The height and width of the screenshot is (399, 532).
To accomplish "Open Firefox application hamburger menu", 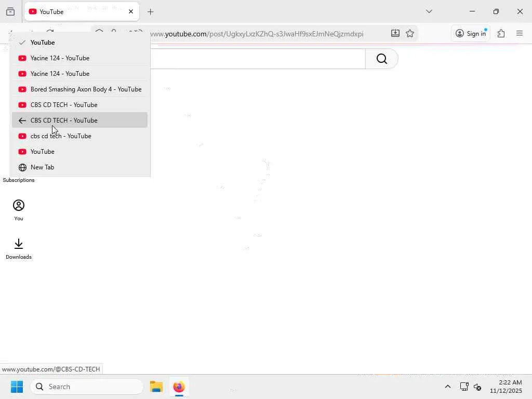I will point(520,33).
